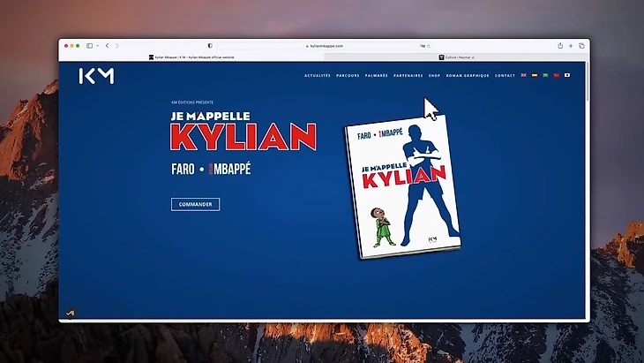Open the Actualités menu item
The height and width of the screenshot is (363, 644).
click(317, 76)
